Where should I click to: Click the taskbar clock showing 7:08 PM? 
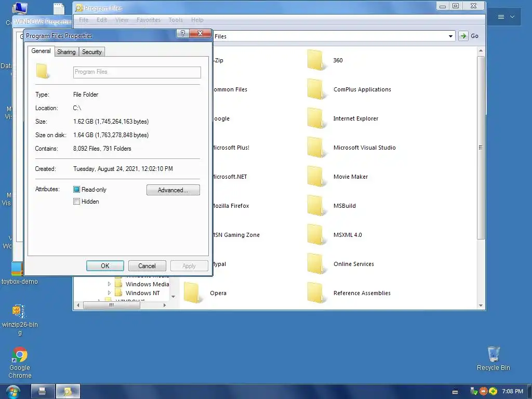coord(512,391)
